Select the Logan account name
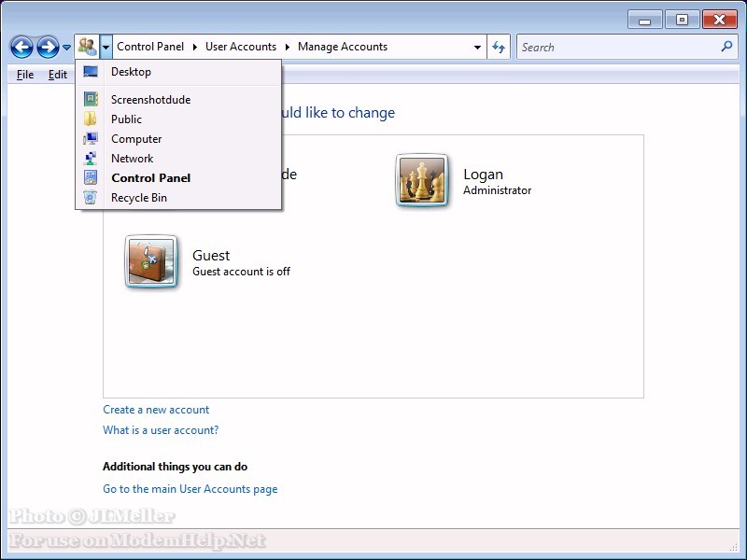 pos(483,175)
